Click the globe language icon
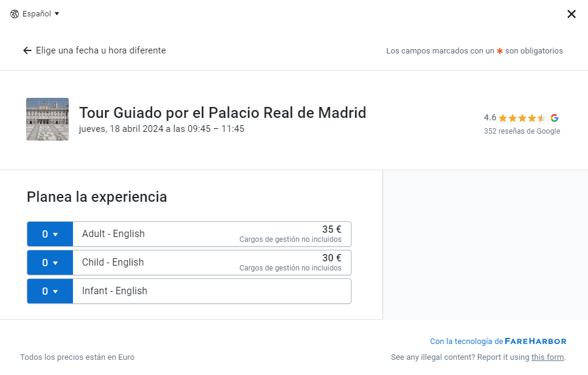 point(15,14)
